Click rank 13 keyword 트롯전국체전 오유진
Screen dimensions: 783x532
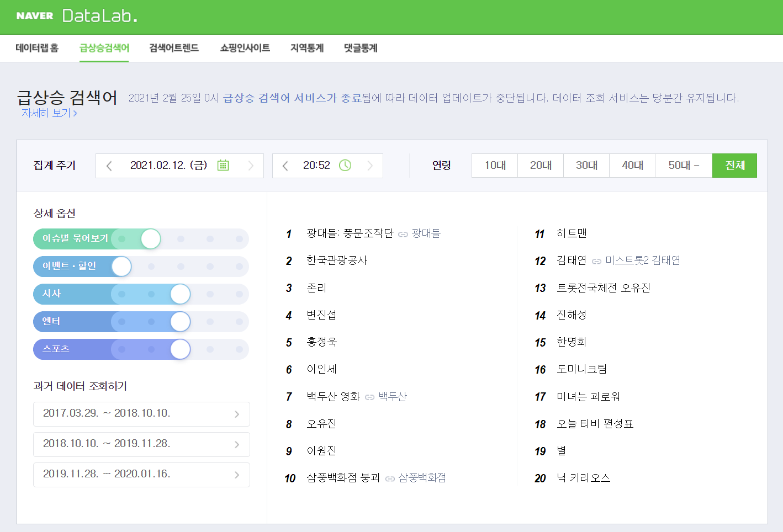click(x=604, y=288)
